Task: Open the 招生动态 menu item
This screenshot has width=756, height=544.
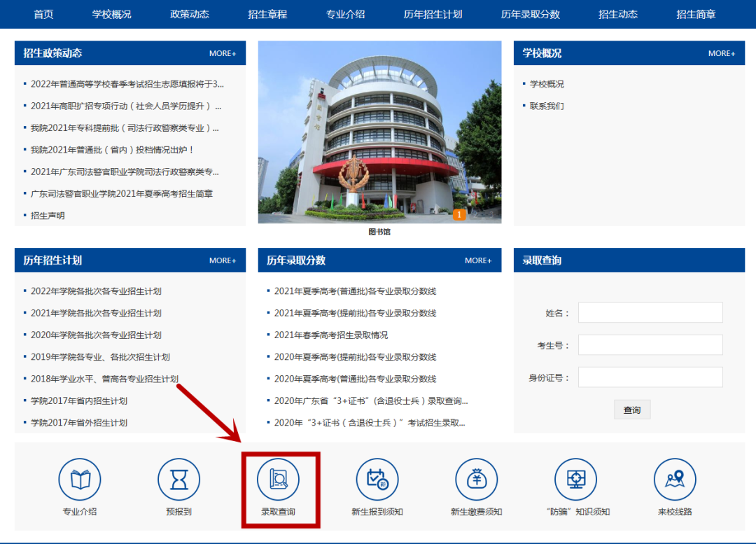Action: pos(618,14)
